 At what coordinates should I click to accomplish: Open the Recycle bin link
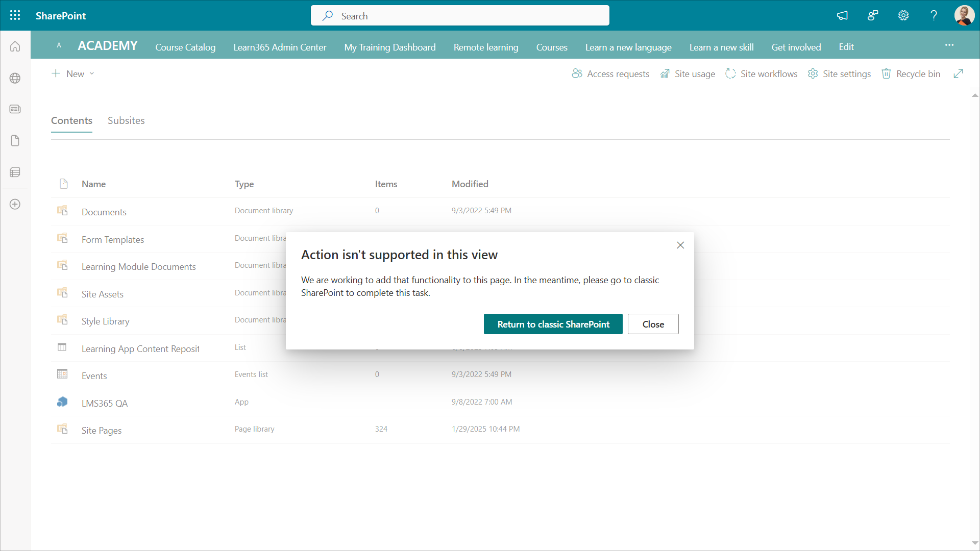(x=911, y=73)
